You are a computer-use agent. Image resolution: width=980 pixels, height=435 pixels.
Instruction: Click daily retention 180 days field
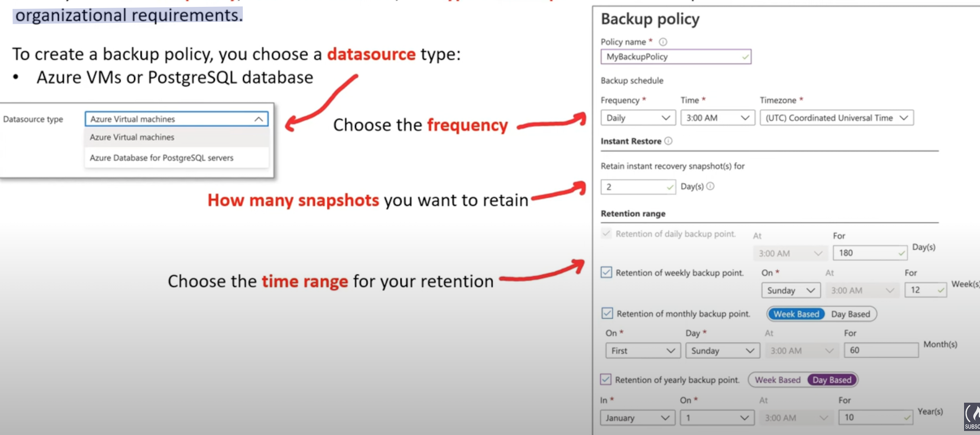pyautogui.click(x=870, y=253)
